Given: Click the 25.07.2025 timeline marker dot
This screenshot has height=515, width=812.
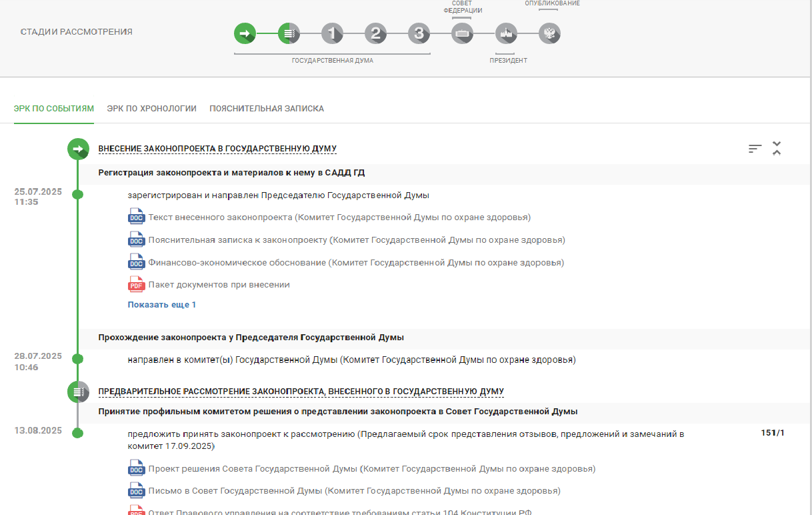Looking at the screenshot, I should pos(77,195).
